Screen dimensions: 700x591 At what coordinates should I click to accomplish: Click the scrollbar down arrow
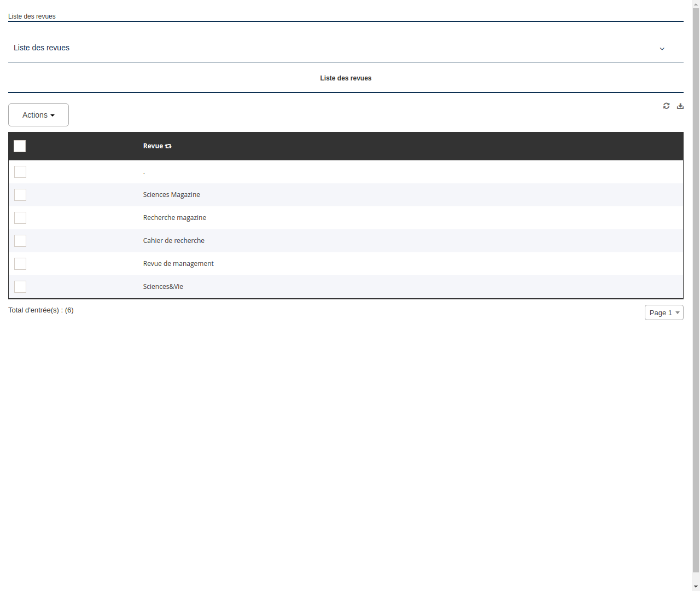pos(695,585)
